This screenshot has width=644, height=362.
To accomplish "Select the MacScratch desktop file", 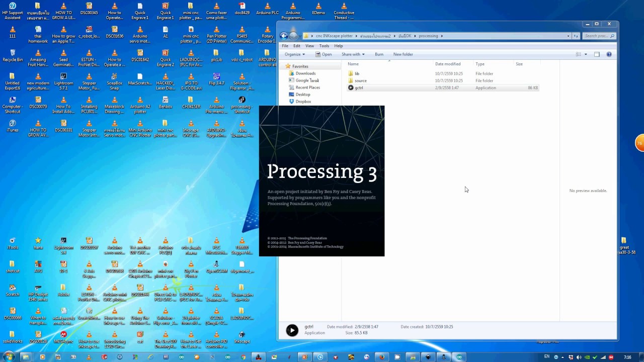I will (x=140, y=79).
